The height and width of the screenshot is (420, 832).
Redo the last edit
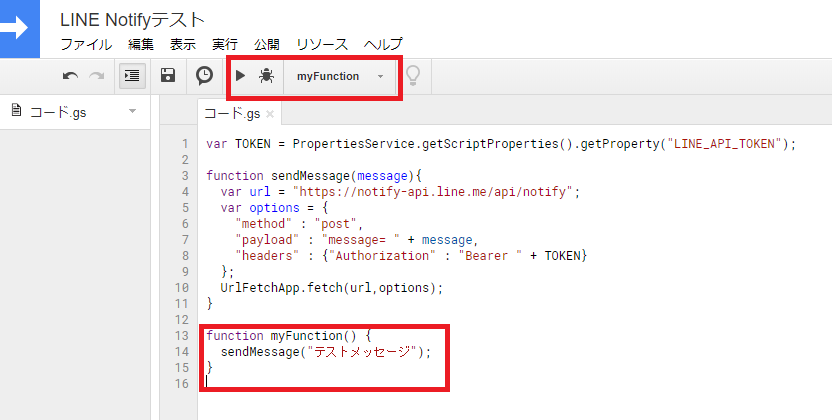[x=96, y=76]
